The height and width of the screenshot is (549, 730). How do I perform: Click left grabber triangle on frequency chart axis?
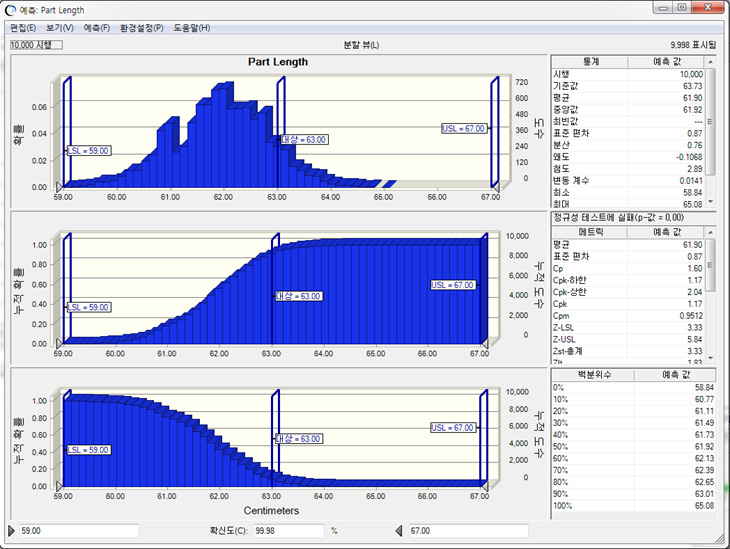(59, 187)
